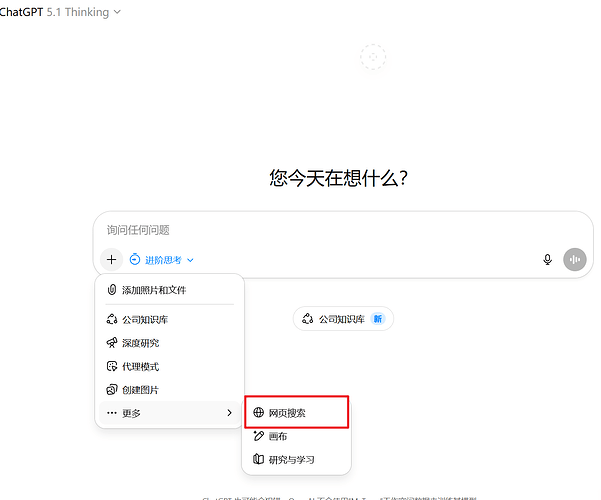Click the three-dots icon beside 更多

pos(112,413)
